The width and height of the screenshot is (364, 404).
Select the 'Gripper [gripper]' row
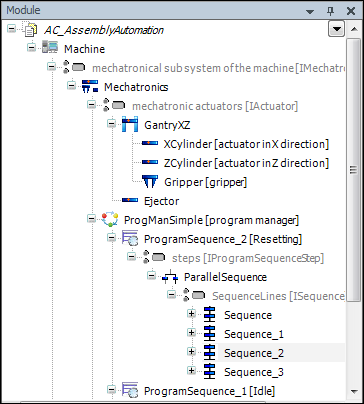[x=205, y=182]
